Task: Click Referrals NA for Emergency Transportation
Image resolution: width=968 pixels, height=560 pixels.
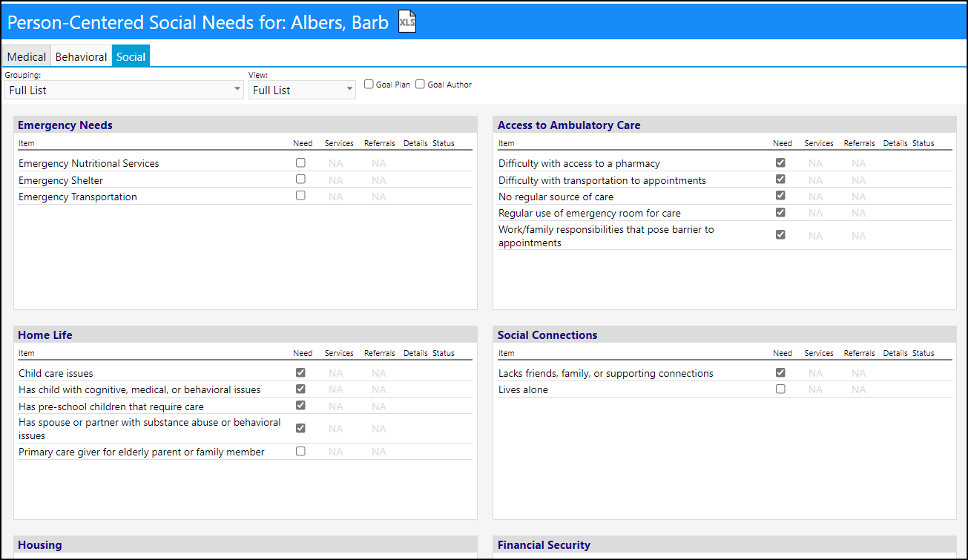Action: (379, 197)
